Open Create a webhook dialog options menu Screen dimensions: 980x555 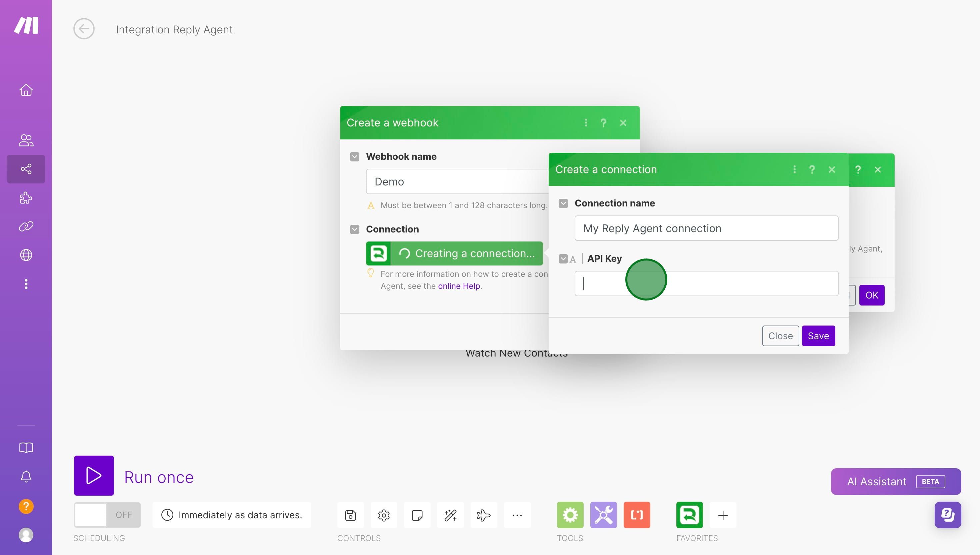(x=586, y=123)
